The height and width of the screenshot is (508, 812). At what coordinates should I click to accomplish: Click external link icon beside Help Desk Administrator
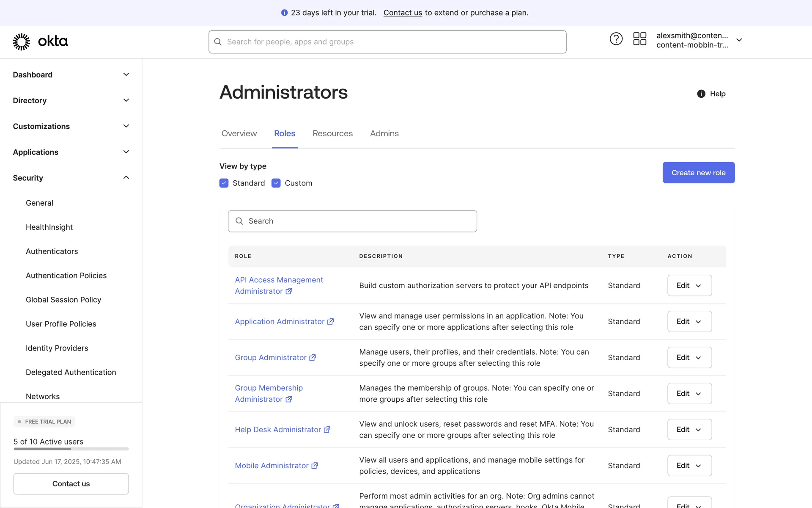pos(327,430)
